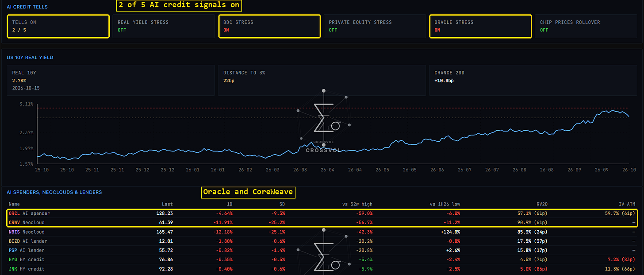Open the CHIP PRICES ROLLOVER card
Screen dimensions: 644x275
pos(586,26)
